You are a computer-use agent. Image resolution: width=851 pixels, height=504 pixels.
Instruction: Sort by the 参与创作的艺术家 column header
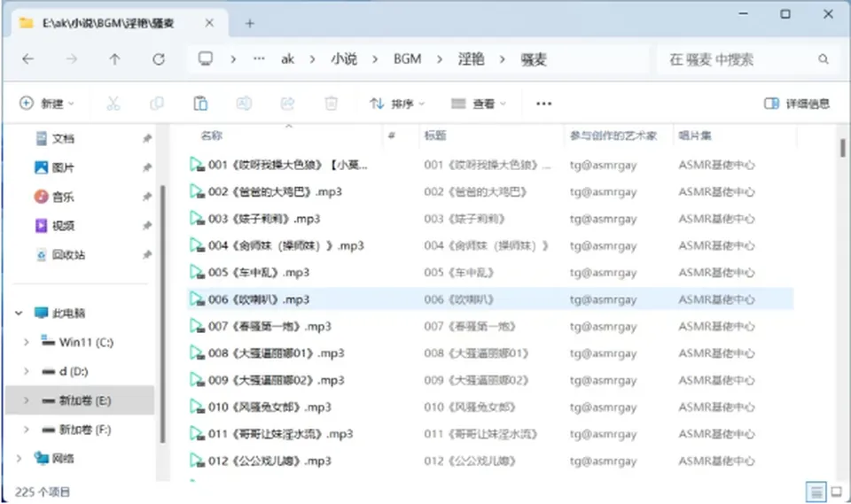click(613, 136)
